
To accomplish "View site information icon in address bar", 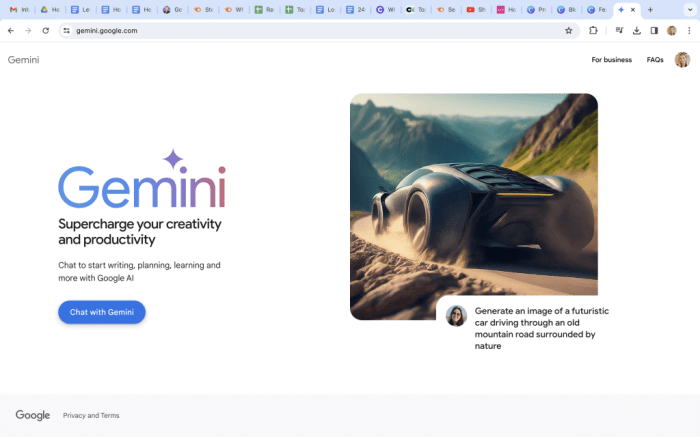I will [67, 31].
